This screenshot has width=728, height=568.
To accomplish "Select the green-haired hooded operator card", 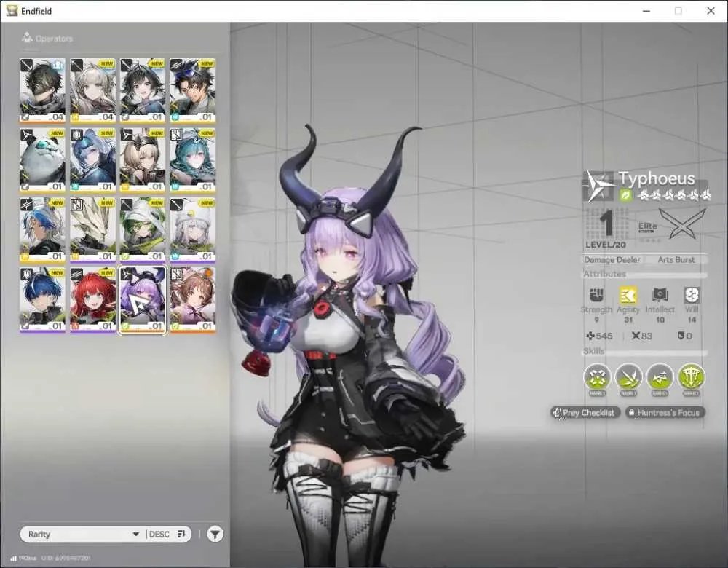I will (x=143, y=229).
